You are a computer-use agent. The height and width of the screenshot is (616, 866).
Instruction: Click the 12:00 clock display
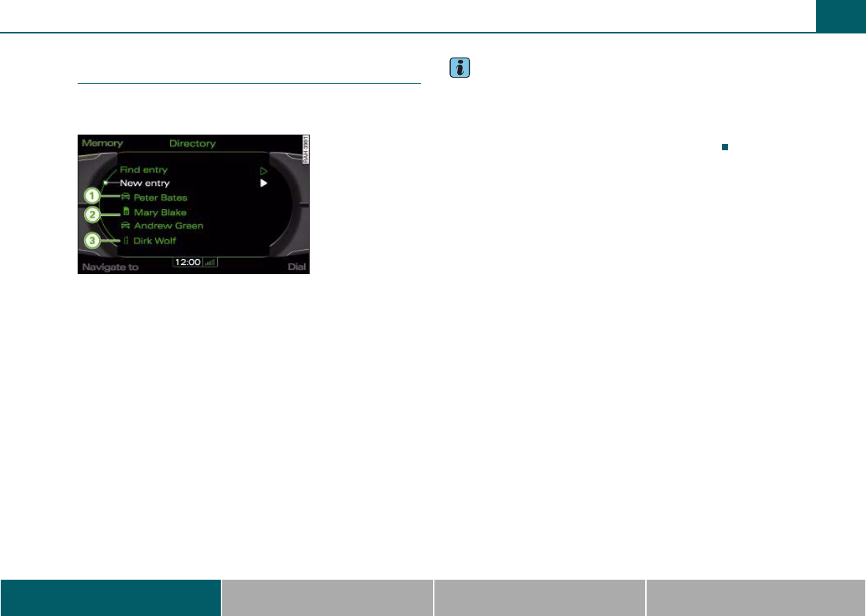pos(187,263)
